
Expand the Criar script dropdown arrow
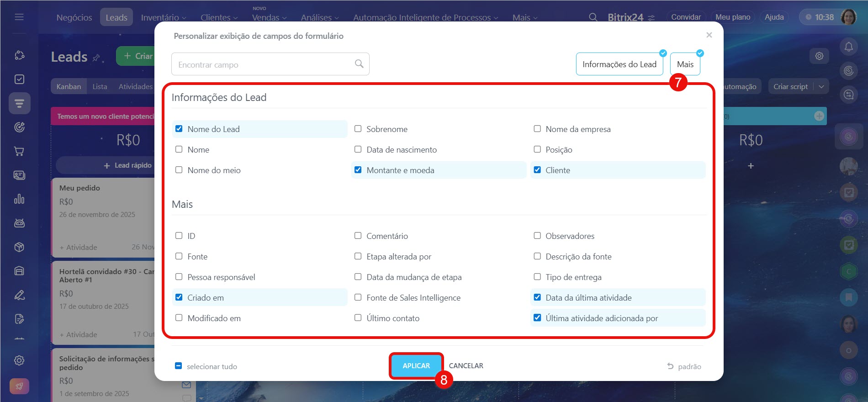coord(821,86)
